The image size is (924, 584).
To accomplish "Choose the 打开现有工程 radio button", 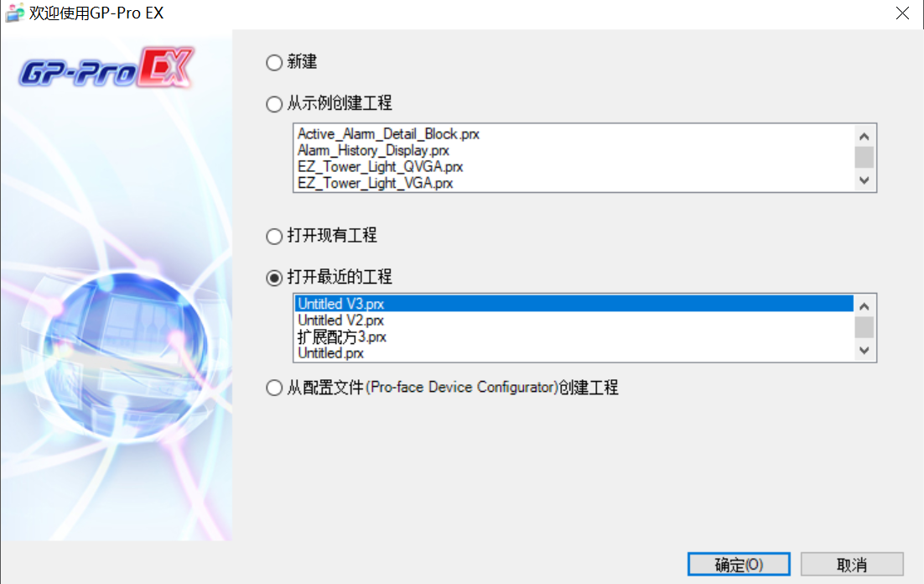I will (x=274, y=237).
